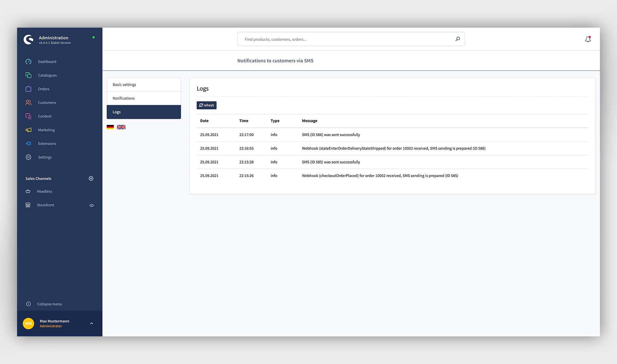Click the Extensions plug icon
Screen dimensions: 617x364
(x=28, y=144)
